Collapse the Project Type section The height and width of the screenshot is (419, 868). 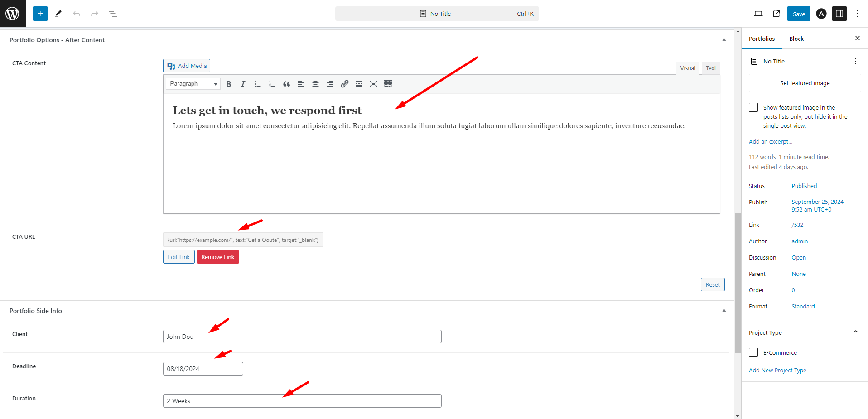[856, 332]
